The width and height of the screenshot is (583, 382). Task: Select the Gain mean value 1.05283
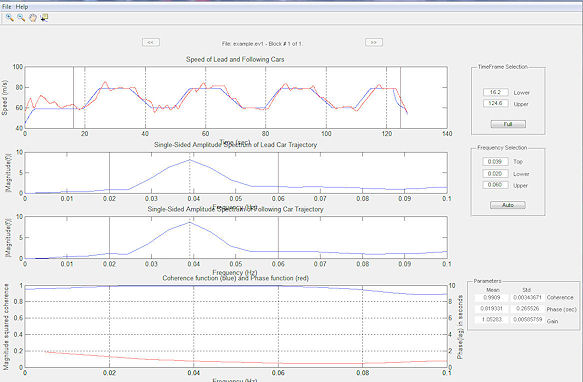[492, 320]
